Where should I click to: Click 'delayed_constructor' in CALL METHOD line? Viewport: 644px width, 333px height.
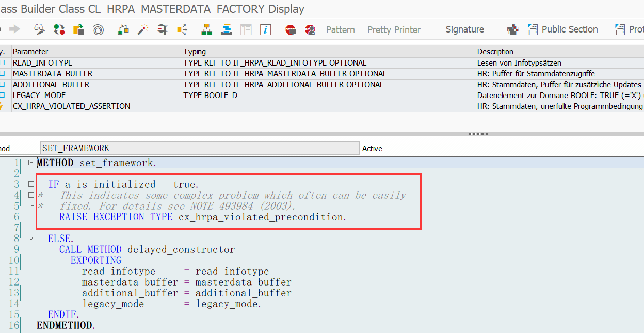(x=181, y=249)
